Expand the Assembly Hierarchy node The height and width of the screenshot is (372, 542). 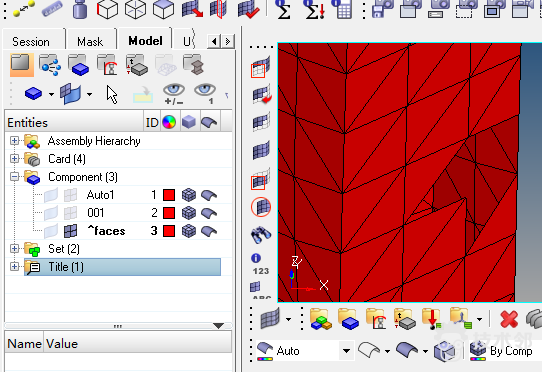14,141
